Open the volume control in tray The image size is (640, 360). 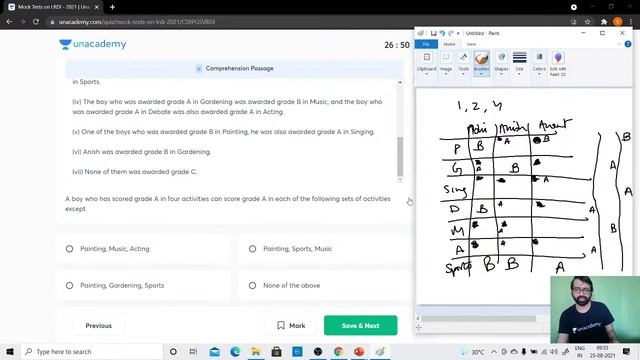point(553,351)
